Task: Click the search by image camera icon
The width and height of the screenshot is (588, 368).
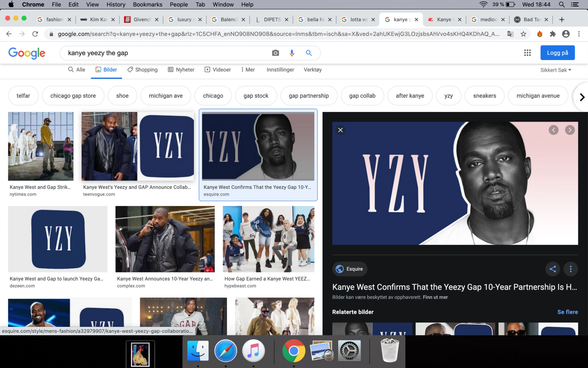Action: point(275,53)
